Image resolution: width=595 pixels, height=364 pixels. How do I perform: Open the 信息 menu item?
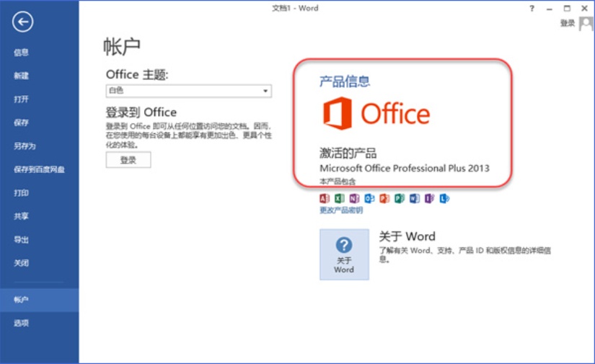pyautogui.click(x=21, y=53)
